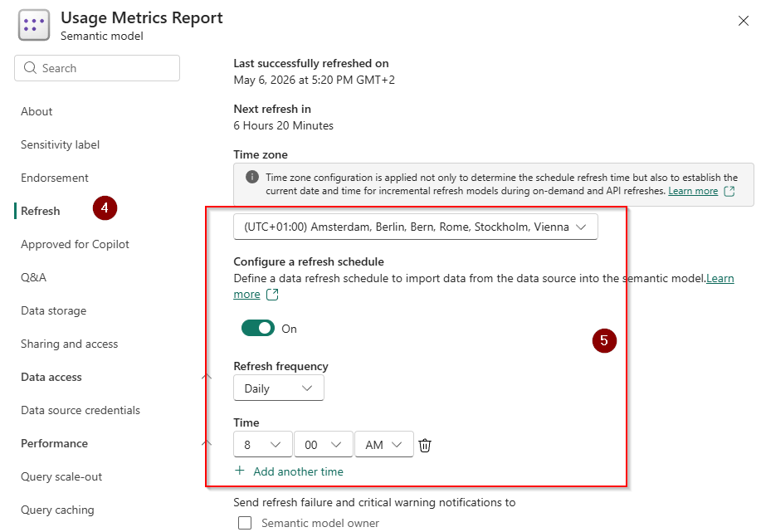This screenshot has height=532, width=761.
Task: Open the Query caching page
Action: coord(57,510)
